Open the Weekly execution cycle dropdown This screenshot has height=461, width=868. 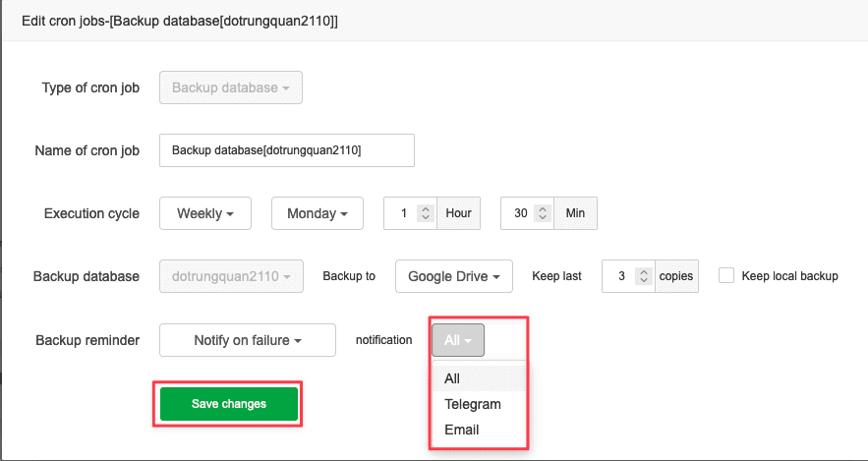(204, 213)
